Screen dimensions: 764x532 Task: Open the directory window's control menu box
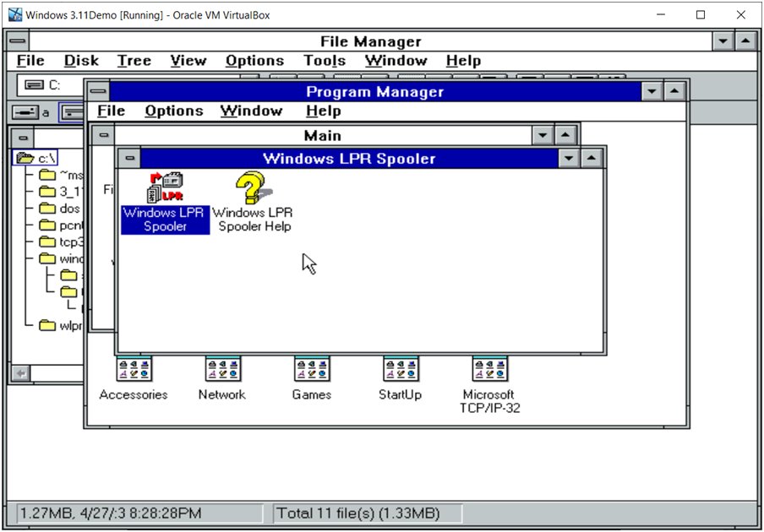tap(23, 138)
